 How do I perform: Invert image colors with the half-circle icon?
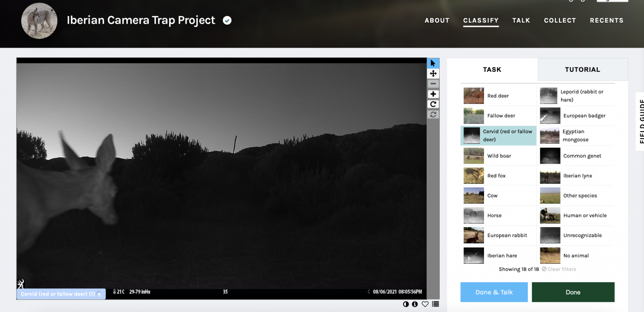[406, 304]
